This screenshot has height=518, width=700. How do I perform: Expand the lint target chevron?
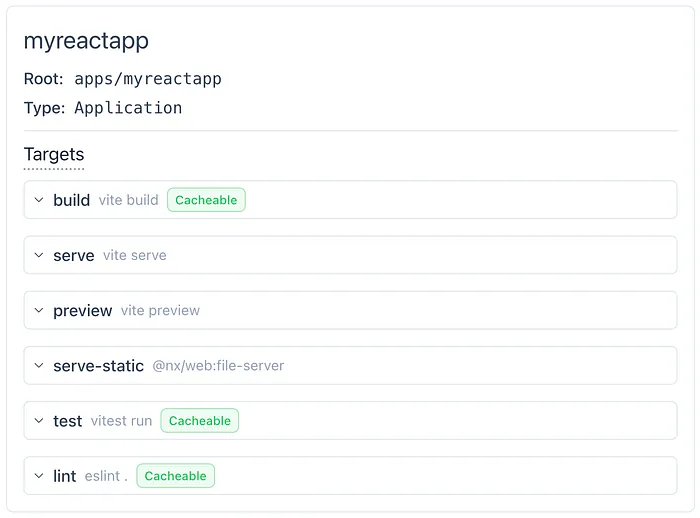39,476
